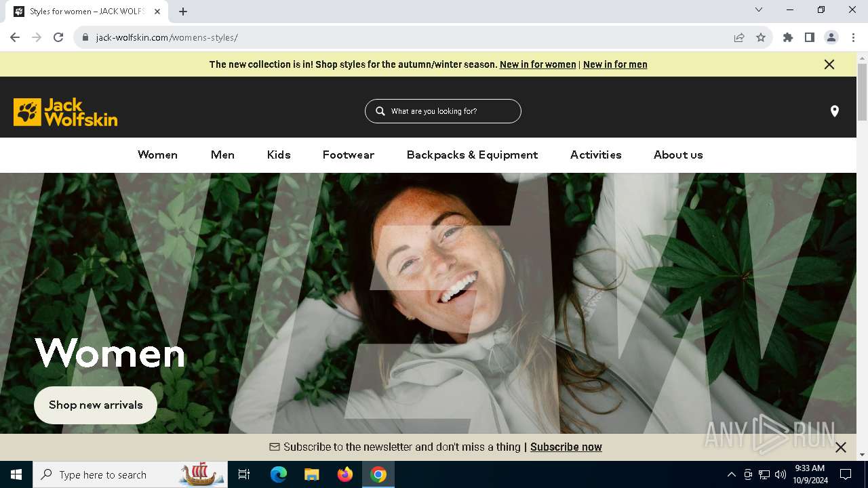868x488 pixels.
Task: Close the Styles for women tab
Action: [x=159, y=11]
